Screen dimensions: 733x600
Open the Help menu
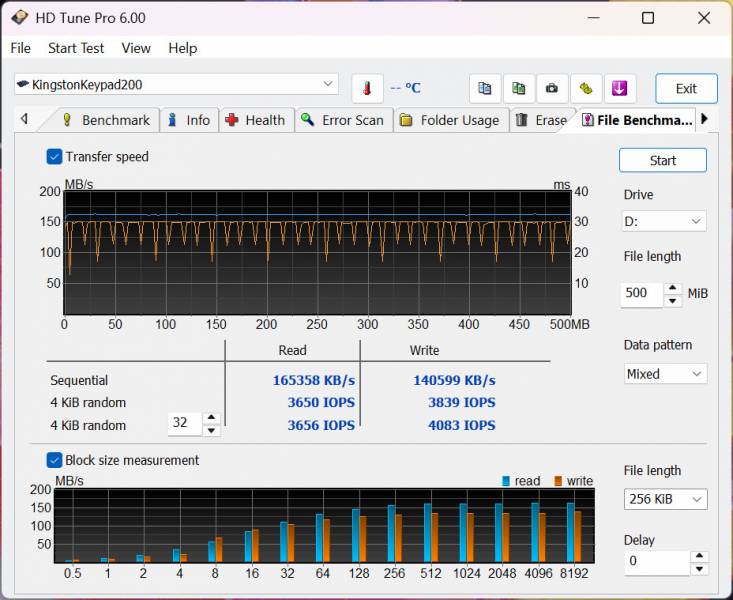click(183, 48)
